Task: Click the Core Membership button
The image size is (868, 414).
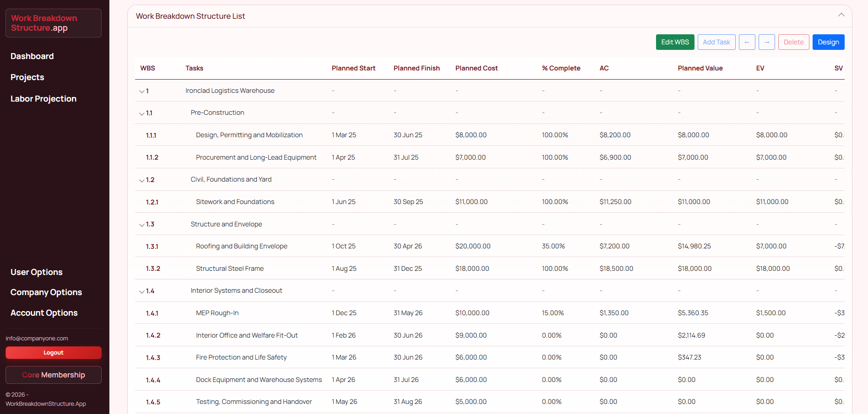Action: tap(54, 375)
